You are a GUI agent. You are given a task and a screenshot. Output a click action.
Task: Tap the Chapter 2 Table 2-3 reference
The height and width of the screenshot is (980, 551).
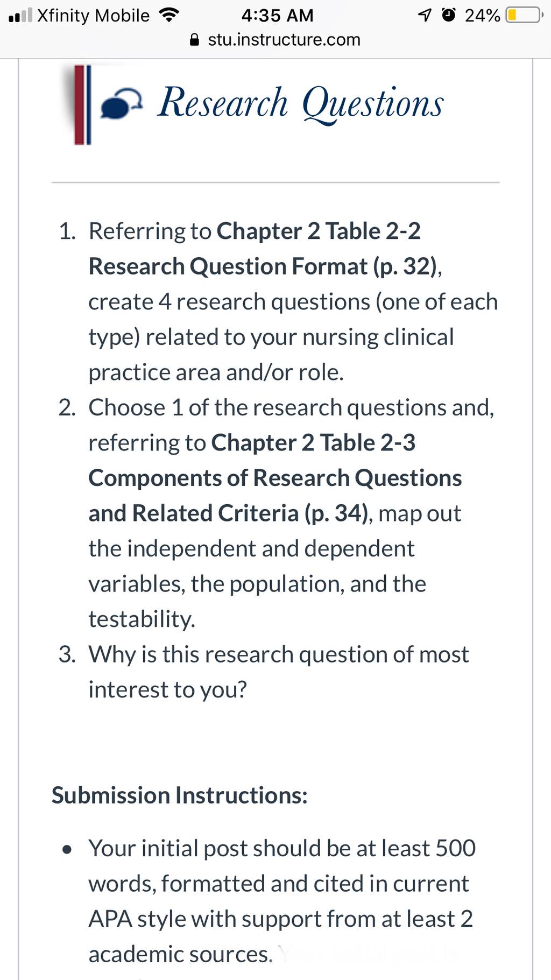point(313,443)
